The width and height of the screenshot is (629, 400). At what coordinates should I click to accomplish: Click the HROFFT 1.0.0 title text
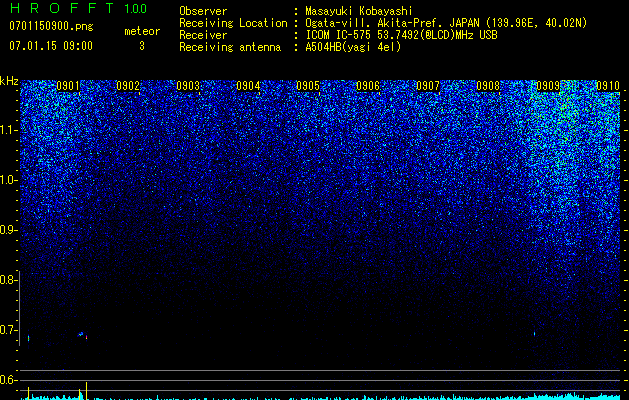(78, 8)
